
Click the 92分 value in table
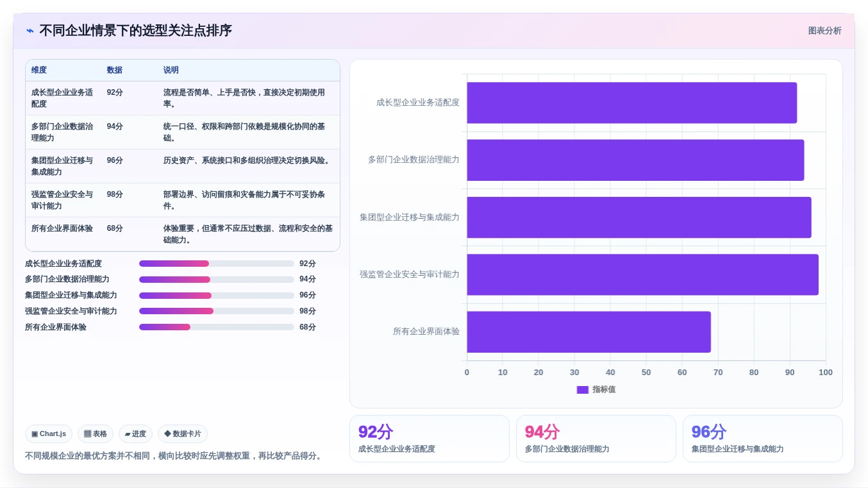click(x=115, y=92)
